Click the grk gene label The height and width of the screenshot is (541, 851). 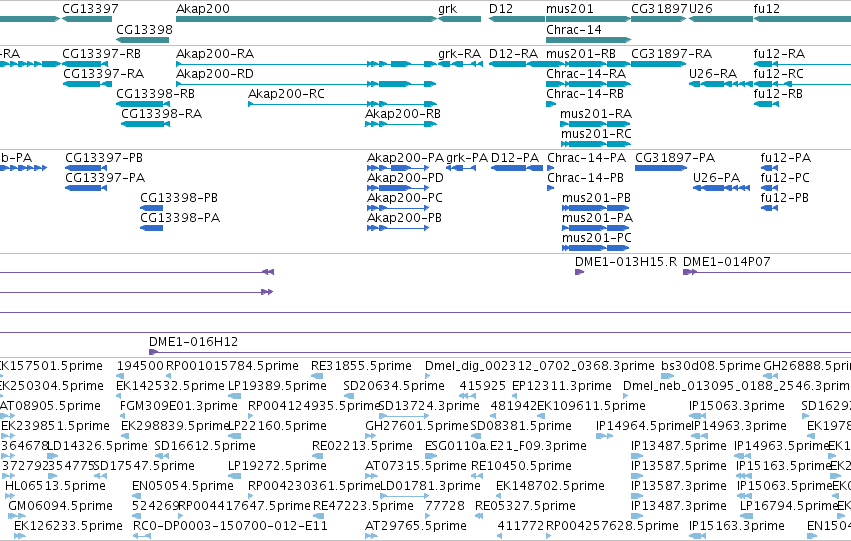448,9
